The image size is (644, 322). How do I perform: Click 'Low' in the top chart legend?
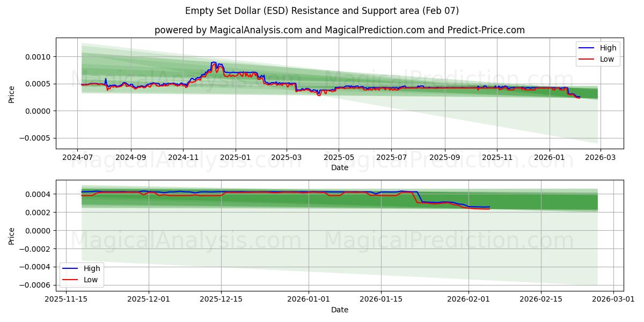pyautogui.click(x=607, y=59)
